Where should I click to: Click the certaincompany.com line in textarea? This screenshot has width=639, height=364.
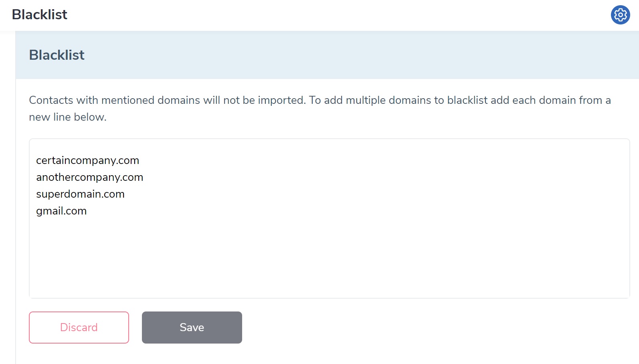[88, 160]
